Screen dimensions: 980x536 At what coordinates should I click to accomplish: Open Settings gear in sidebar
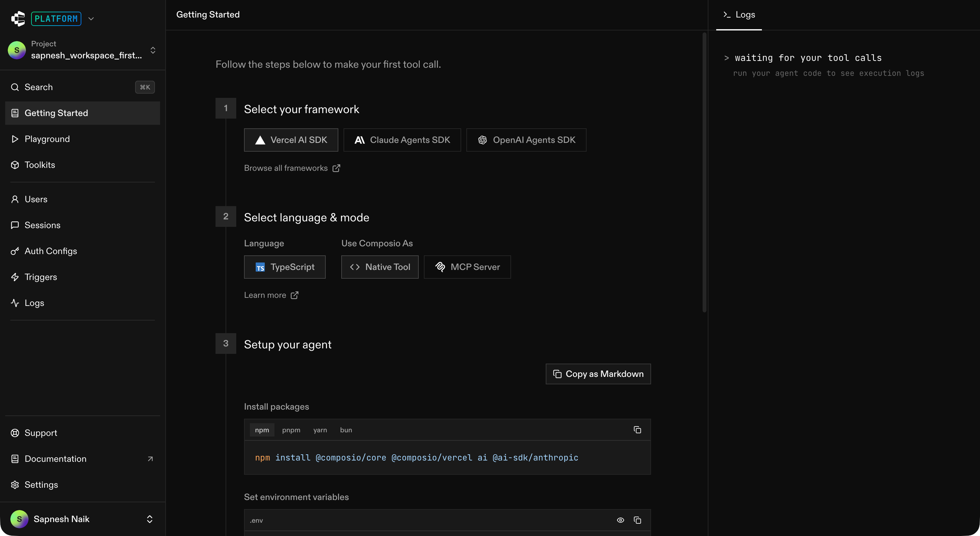(41, 485)
